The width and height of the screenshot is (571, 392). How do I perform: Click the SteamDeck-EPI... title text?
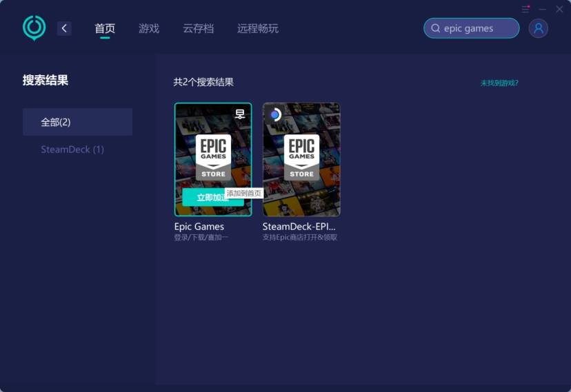(x=299, y=227)
